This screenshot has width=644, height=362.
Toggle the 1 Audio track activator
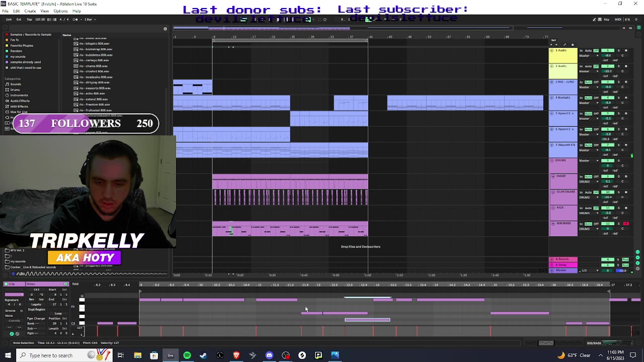pyautogui.click(x=608, y=51)
